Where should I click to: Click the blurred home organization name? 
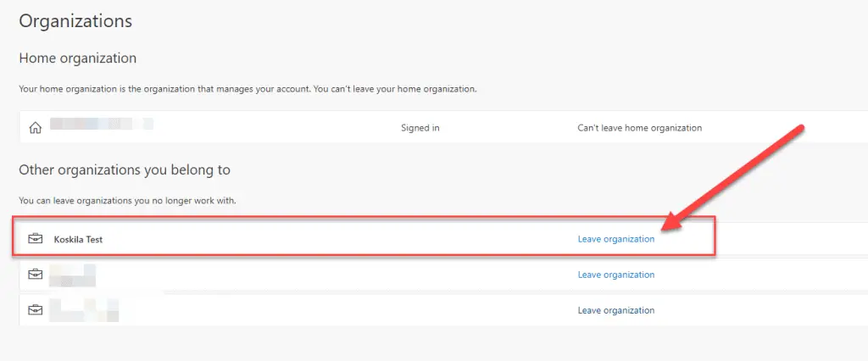pyautogui.click(x=100, y=125)
